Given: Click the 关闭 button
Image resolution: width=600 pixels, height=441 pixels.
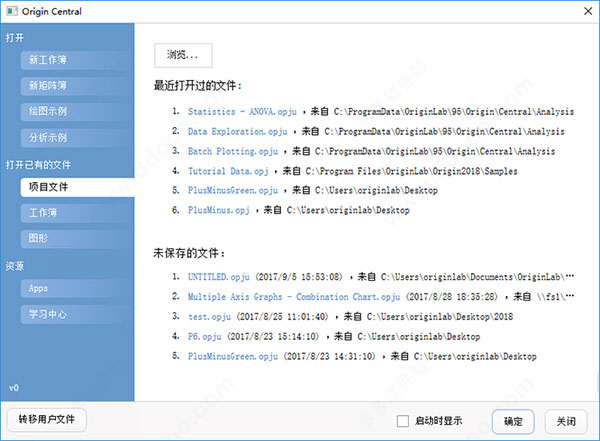Looking at the screenshot, I should [566, 422].
